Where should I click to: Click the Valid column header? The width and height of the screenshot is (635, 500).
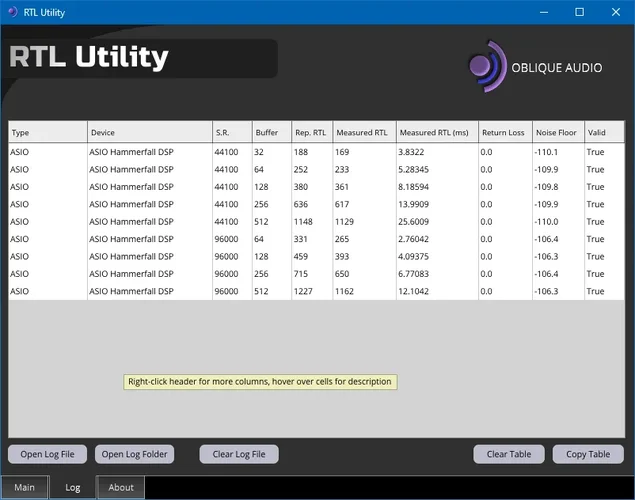(604, 132)
